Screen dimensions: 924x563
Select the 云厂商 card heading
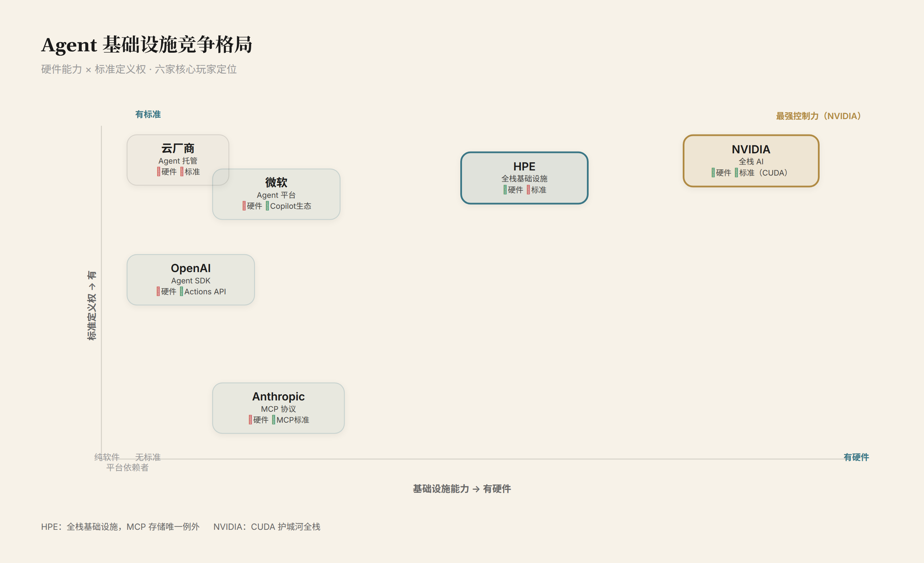[178, 149]
